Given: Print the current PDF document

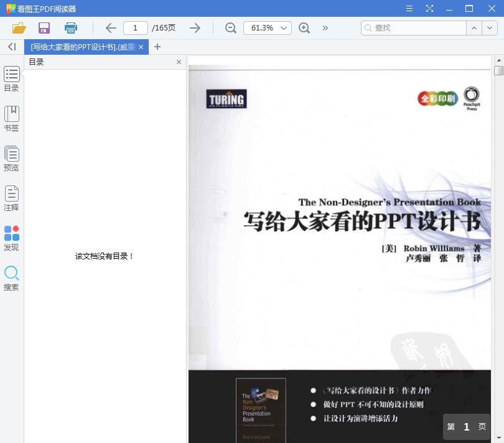Looking at the screenshot, I should click(x=71, y=28).
